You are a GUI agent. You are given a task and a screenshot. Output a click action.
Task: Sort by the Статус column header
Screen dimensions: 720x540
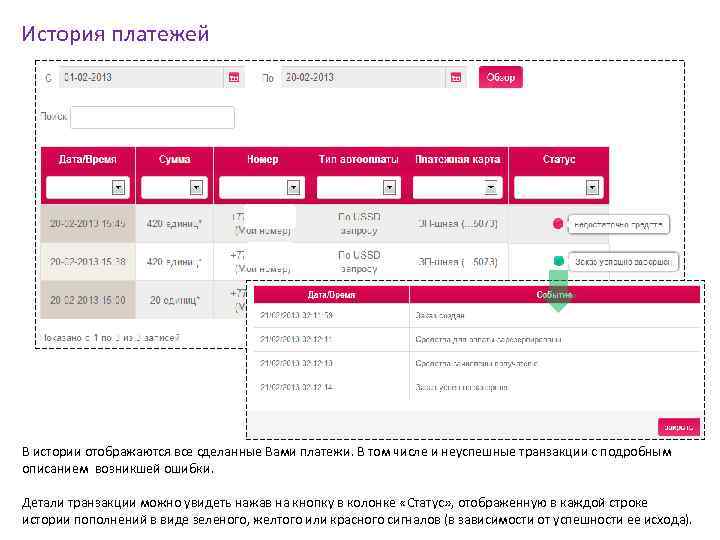[x=559, y=159]
